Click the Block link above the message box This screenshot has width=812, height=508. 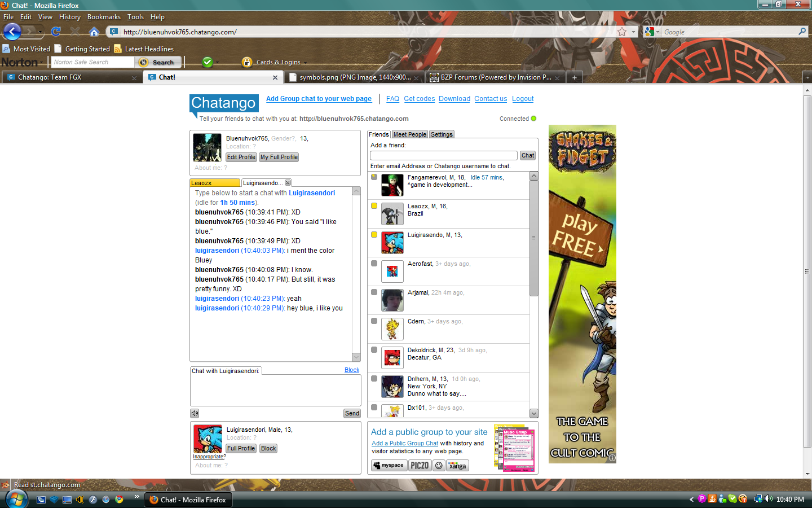[x=352, y=370]
